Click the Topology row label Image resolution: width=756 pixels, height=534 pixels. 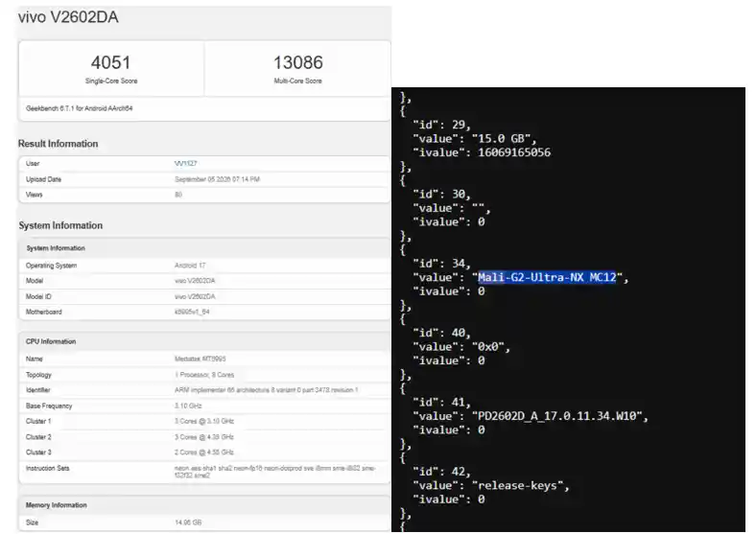[38, 375]
